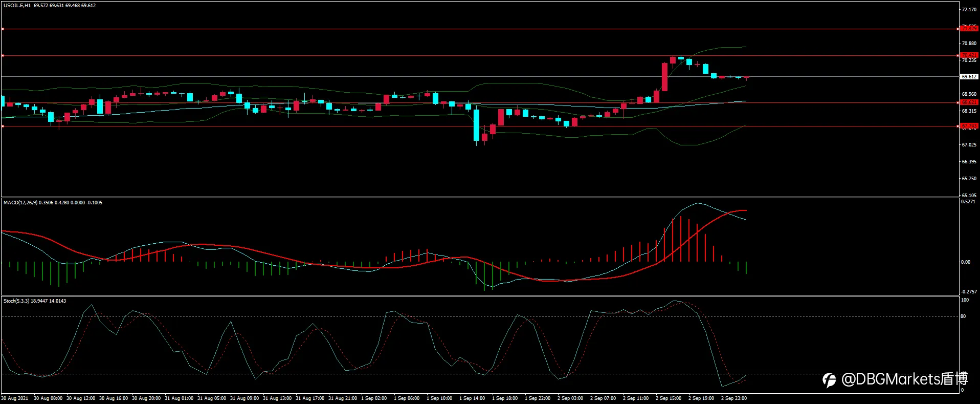Click the 2 Sep 23:00 time label
Viewport: 980px width, 404px height.
coord(734,398)
